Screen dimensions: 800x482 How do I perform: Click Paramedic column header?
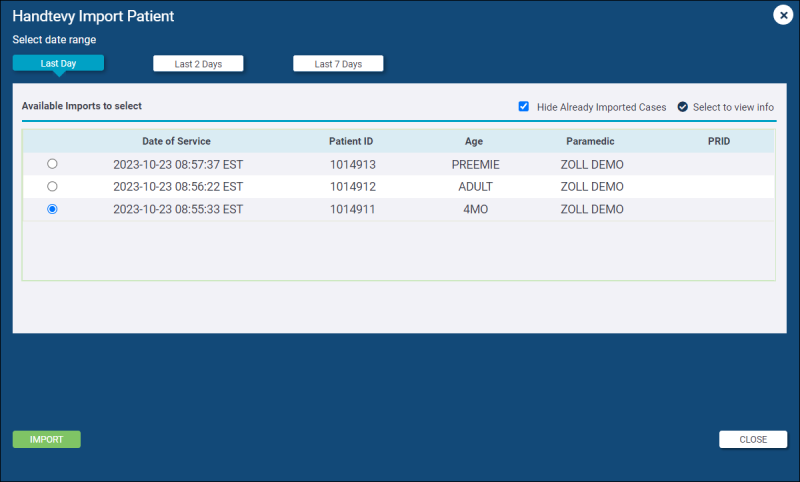[590, 141]
